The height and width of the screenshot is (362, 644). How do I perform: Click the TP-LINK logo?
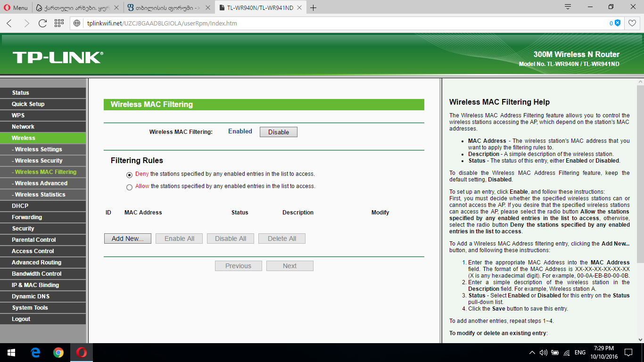coord(58,58)
